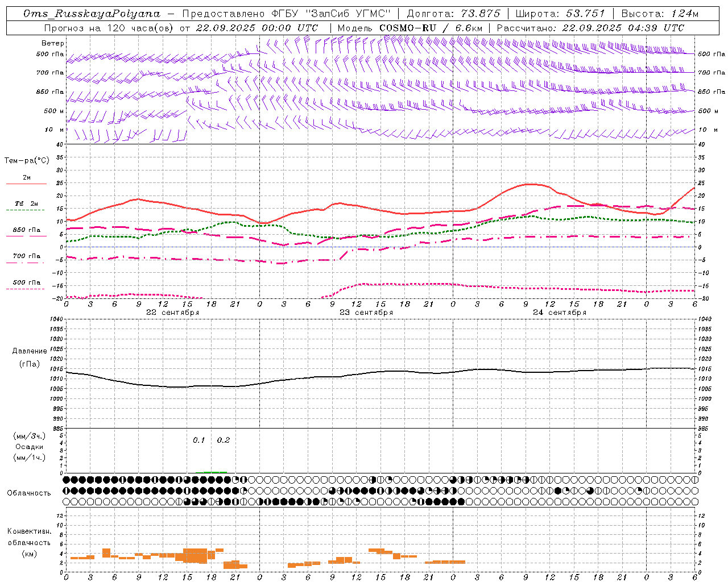Click the 500 гПа temperature legend entry
The image size is (728, 582).
click(x=27, y=282)
